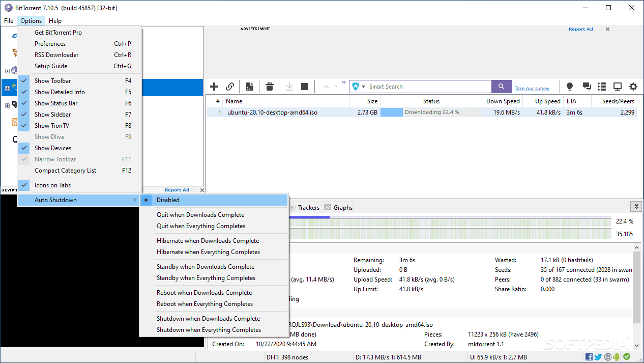Click the Downloading 22.4 % progress bar
Screen dimensions: 644x363
tap(431, 113)
